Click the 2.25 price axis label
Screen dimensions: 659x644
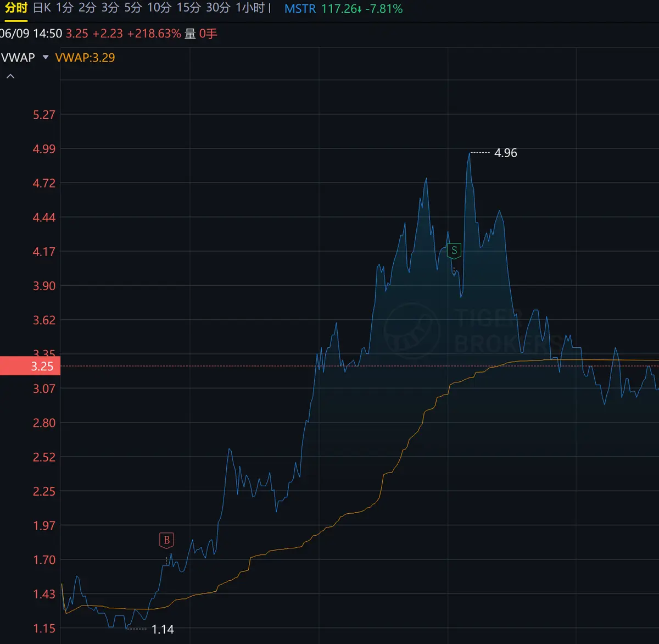[x=44, y=491]
